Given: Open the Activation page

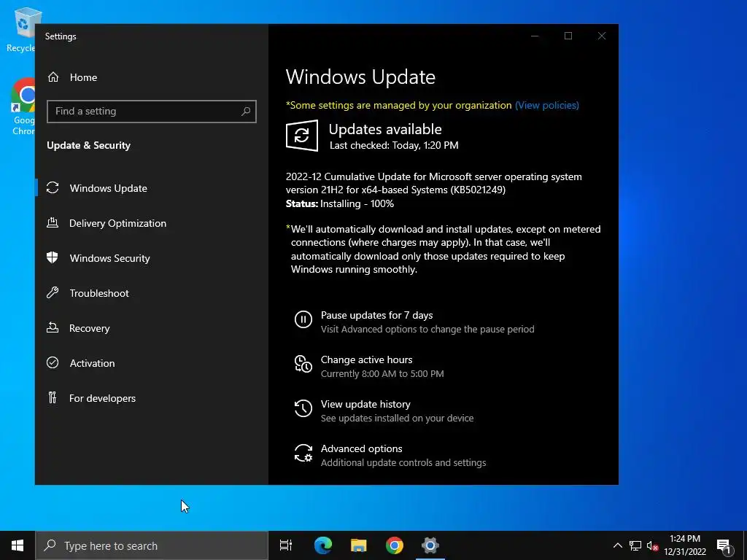Looking at the screenshot, I should (x=152, y=363).
